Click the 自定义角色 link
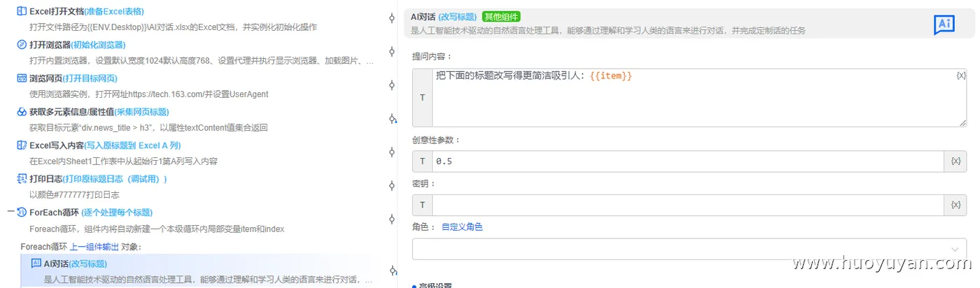This screenshot has width=980, height=288. tap(462, 227)
